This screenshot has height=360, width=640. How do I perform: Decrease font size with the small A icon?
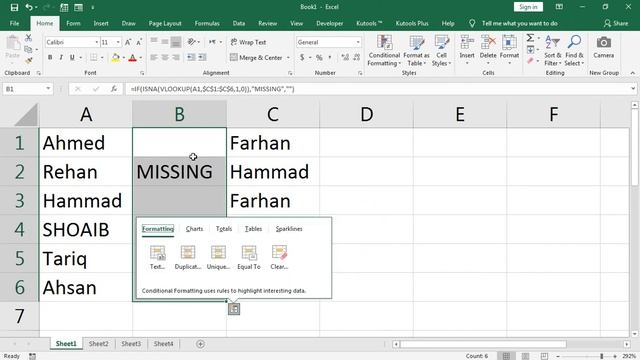pyautogui.click(x=139, y=42)
